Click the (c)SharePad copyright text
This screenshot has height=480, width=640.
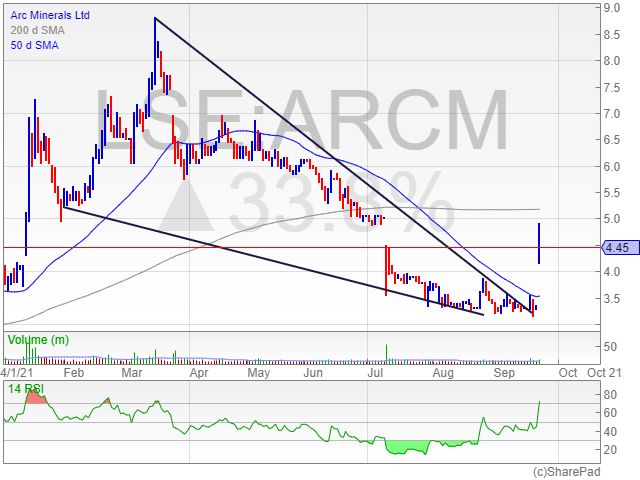[x=566, y=472]
